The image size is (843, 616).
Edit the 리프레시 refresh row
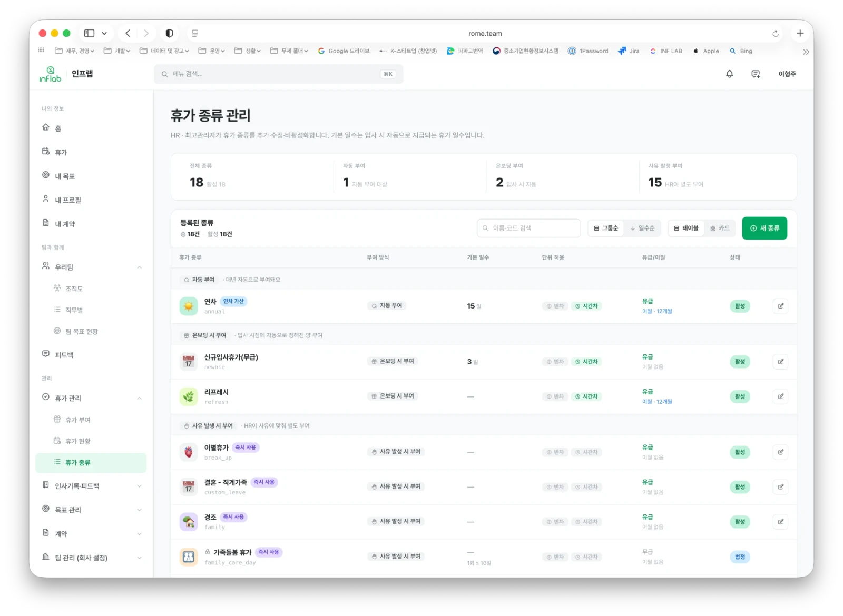[x=780, y=396]
